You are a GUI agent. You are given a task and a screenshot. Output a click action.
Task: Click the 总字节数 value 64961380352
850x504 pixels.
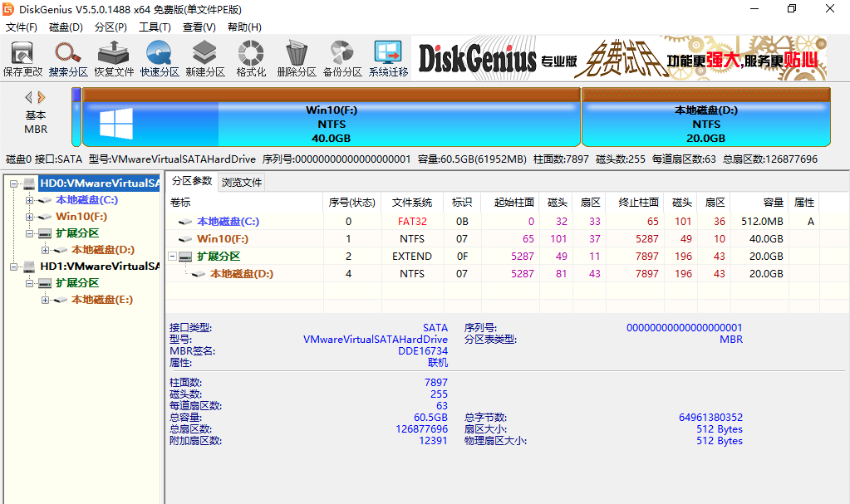[710, 418]
